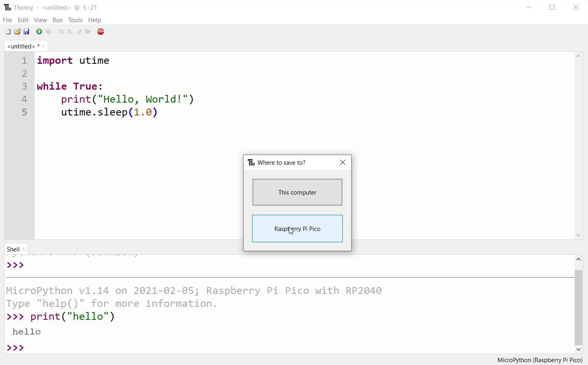Close the untitled editor tab

point(43,46)
